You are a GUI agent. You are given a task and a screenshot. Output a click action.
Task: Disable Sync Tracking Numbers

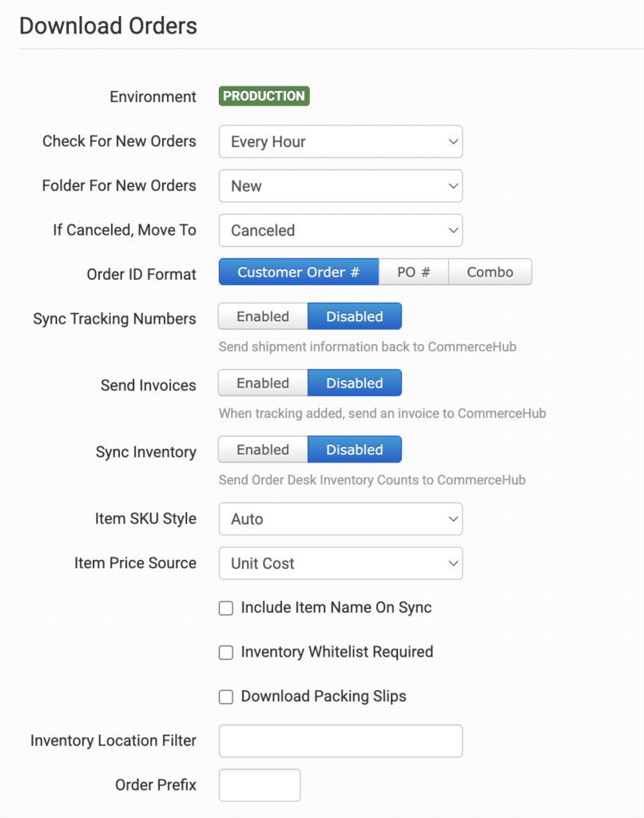(x=354, y=317)
